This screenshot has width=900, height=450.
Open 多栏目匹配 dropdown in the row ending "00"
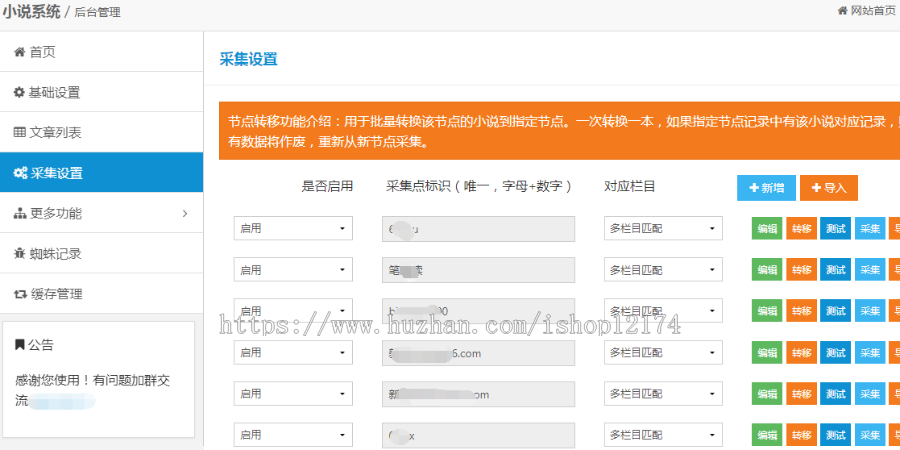pyautogui.click(x=664, y=311)
